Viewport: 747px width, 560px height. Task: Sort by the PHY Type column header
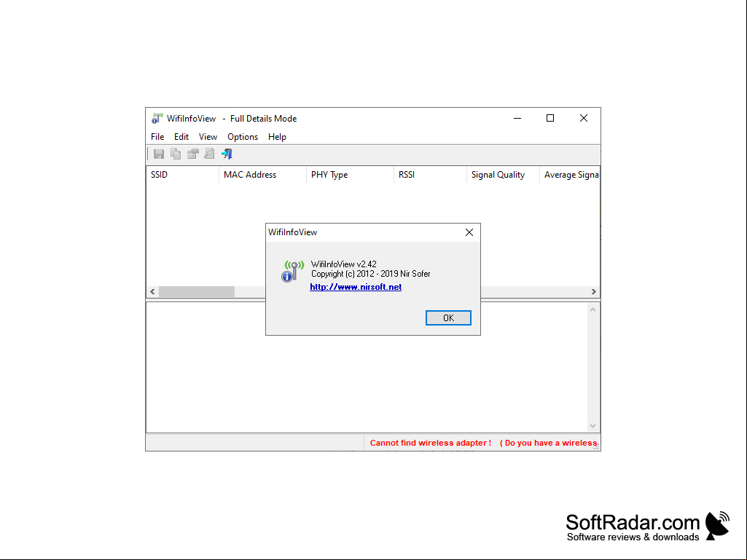[x=350, y=175]
